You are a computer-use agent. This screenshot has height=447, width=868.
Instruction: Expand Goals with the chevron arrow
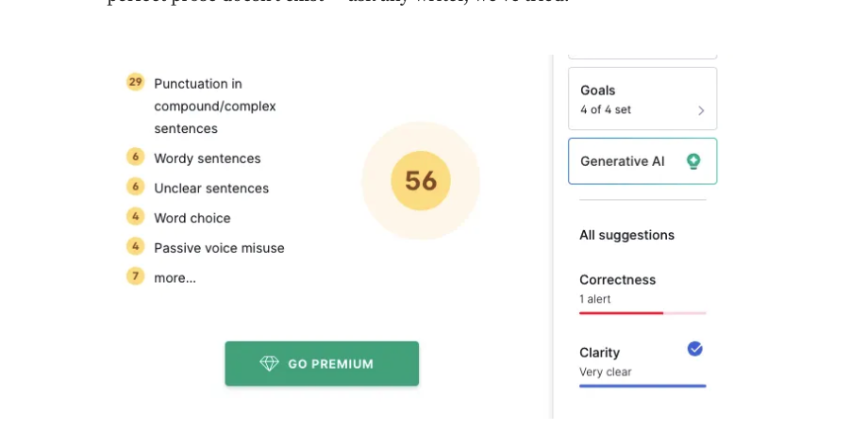coord(701,110)
